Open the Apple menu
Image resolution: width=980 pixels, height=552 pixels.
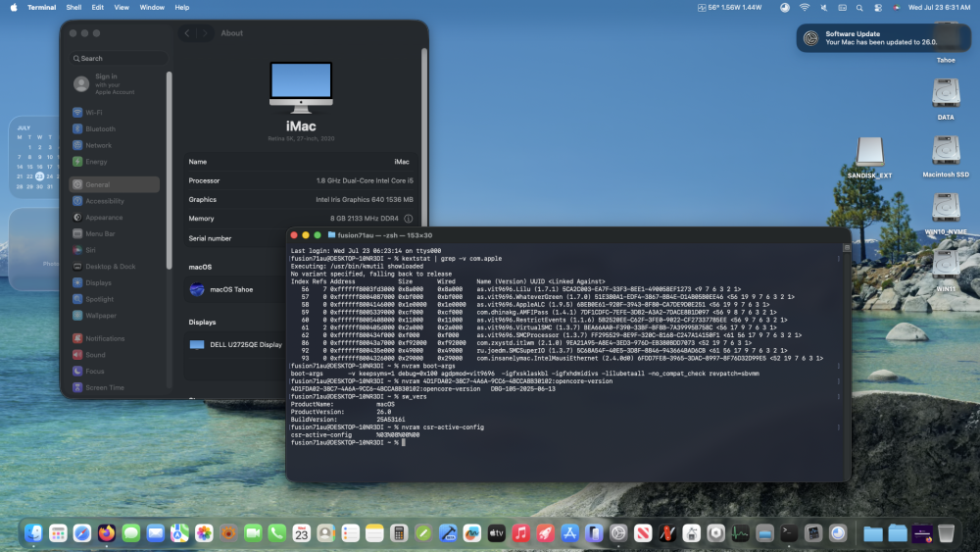point(14,8)
